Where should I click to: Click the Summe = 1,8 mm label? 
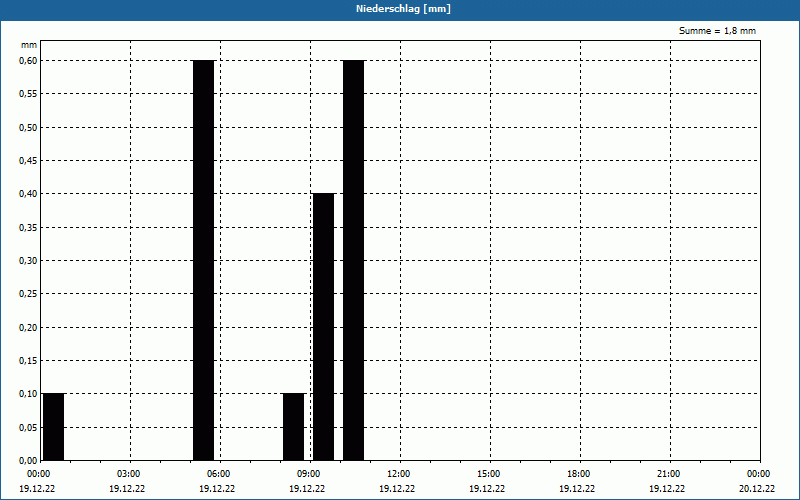click(x=717, y=31)
